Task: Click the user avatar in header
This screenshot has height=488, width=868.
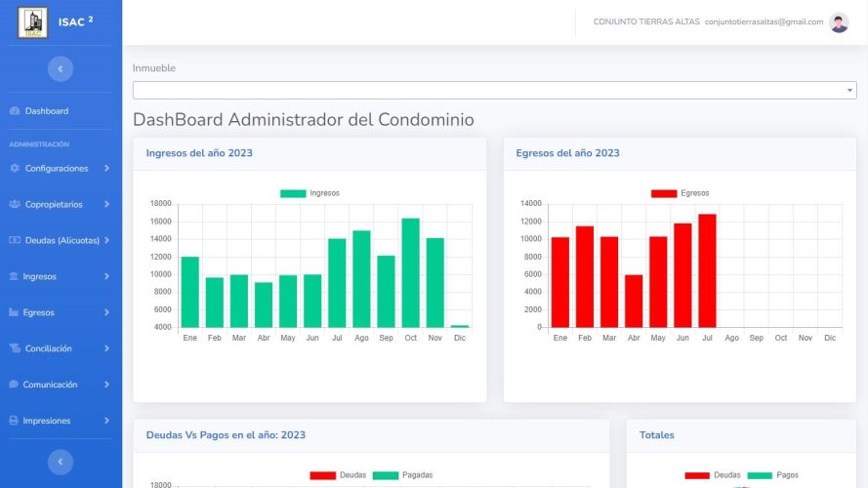Action: tap(839, 22)
